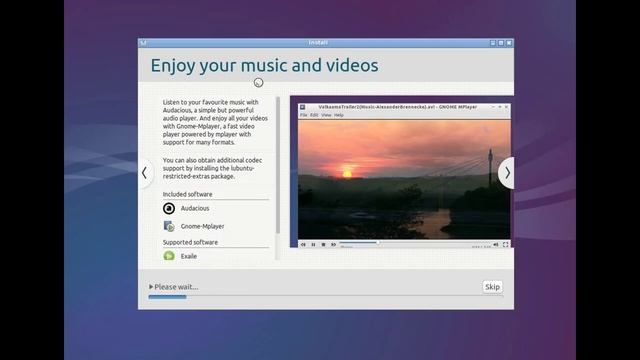Maximize the Install window

point(501,43)
